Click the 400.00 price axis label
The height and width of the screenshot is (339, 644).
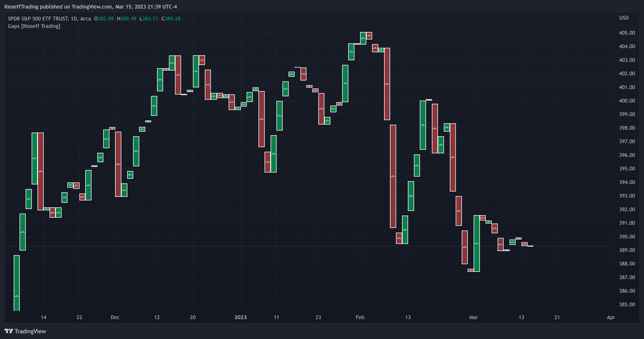point(627,101)
